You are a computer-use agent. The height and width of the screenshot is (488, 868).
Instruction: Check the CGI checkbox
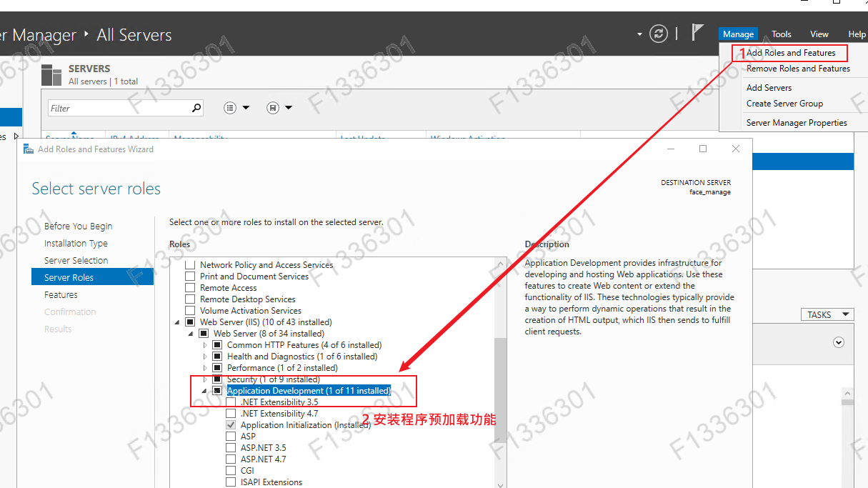point(231,471)
